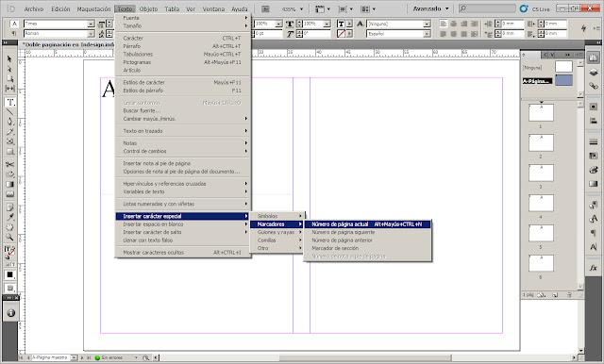
Task: Open the Español language dropdown
Action: 427,34
